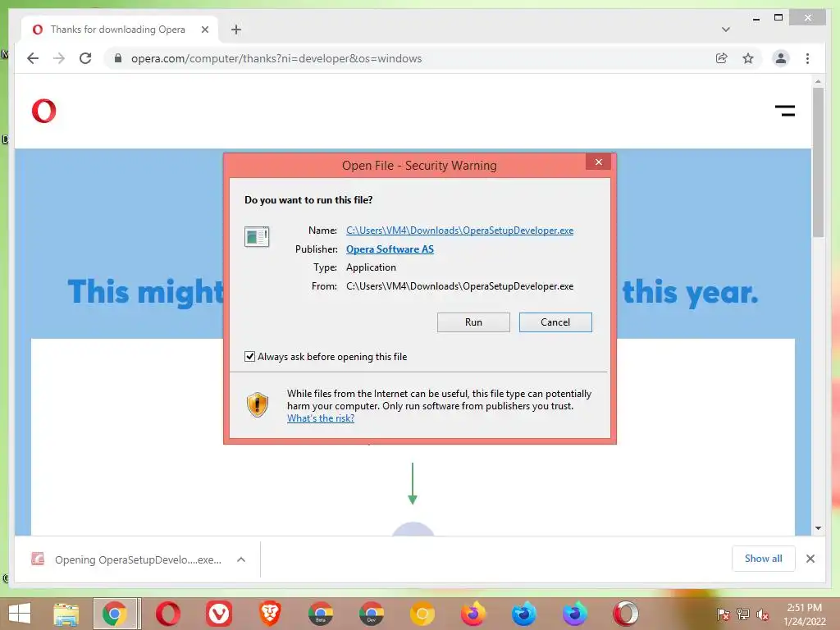
Task: Click the lock icon in address bar
Action: point(118,58)
